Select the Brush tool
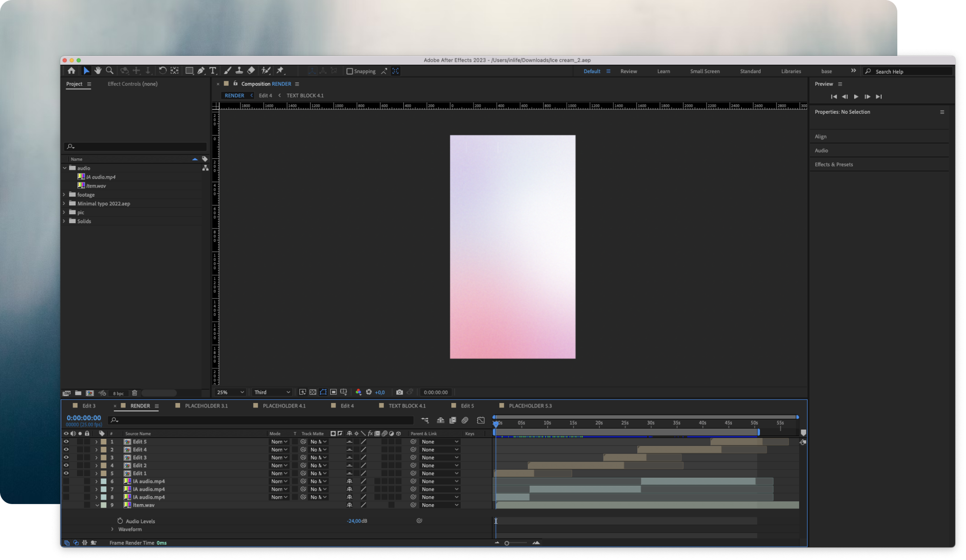The image size is (966, 560). (227, 71)
